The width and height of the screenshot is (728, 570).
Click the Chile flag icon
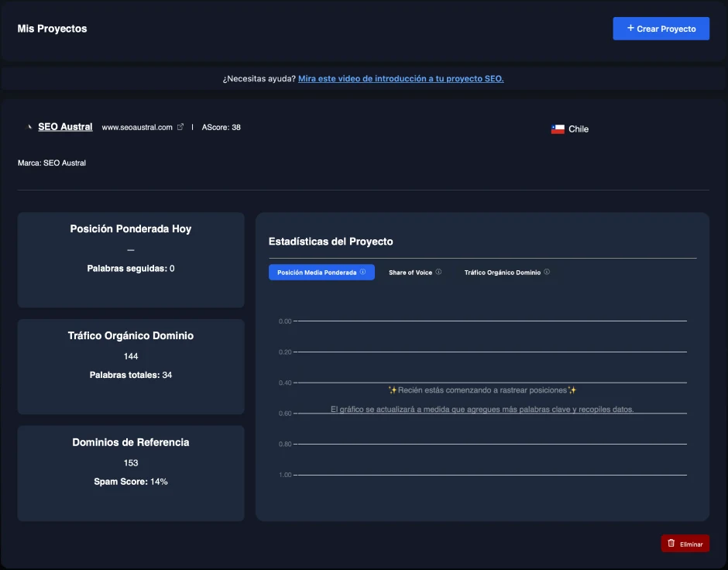[558, 129]
